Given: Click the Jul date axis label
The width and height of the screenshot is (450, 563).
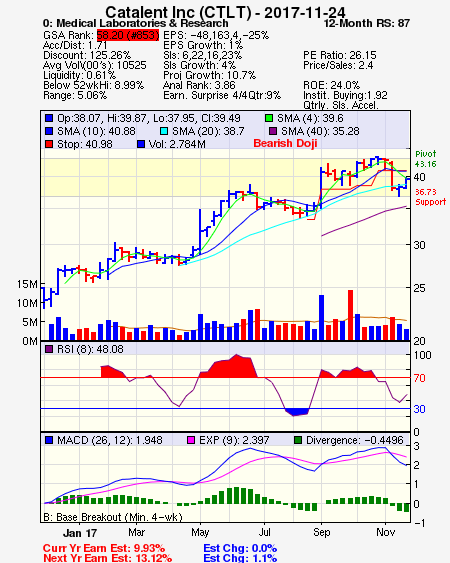Looking at the screenshot, I should (264, 532).
